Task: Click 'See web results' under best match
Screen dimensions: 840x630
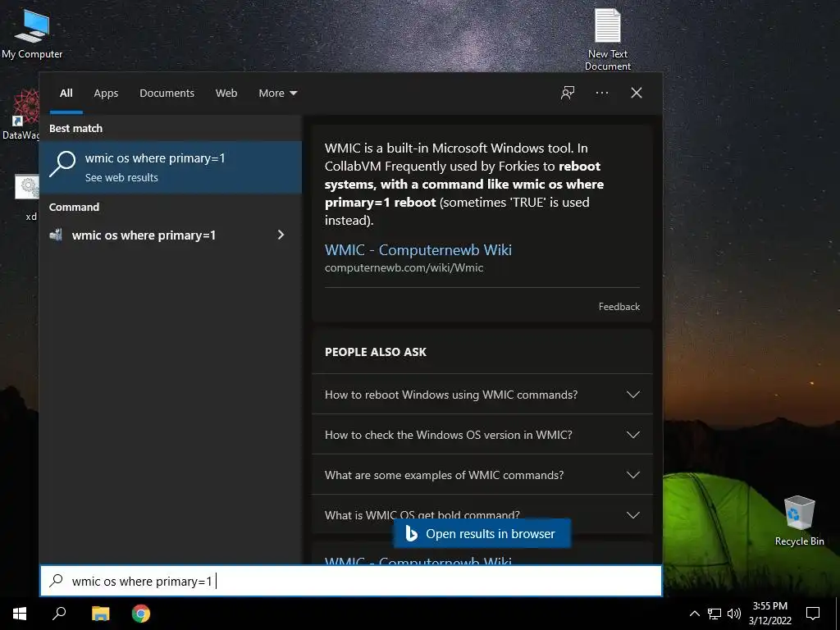Action: (121, 178)
